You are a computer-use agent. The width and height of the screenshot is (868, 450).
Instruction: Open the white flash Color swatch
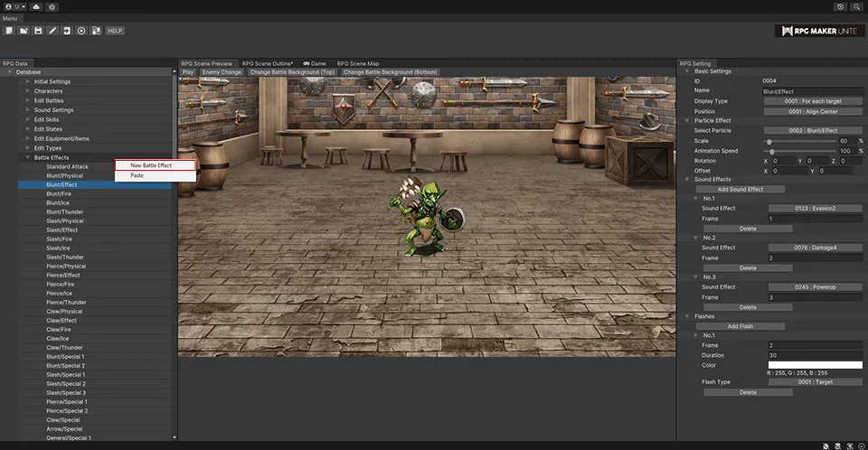814,365
